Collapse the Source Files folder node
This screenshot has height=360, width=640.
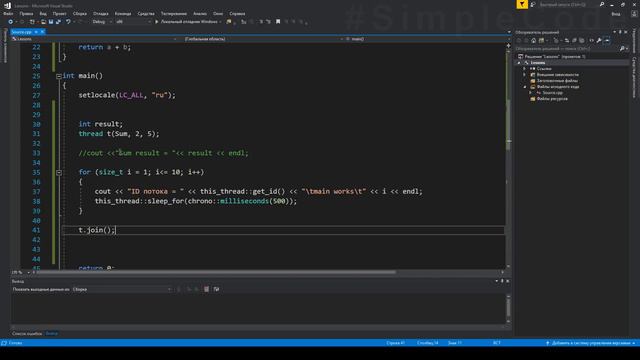[x=524, y=87]
